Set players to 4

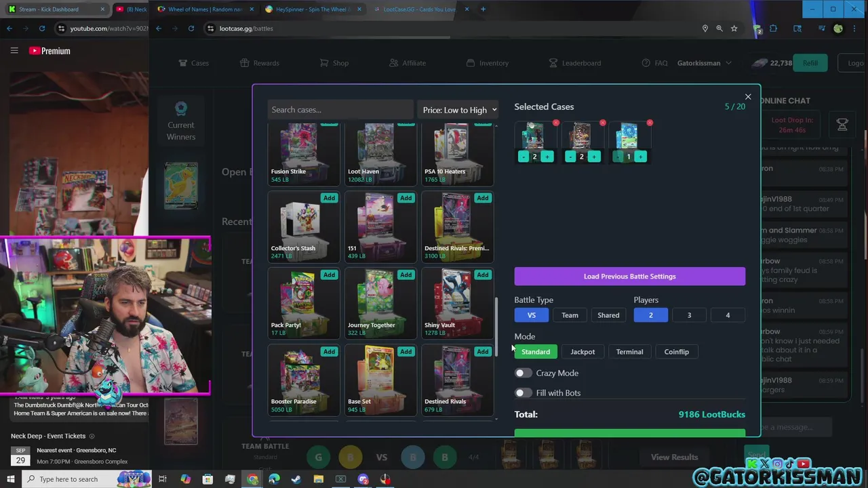(x=728, y=315)
